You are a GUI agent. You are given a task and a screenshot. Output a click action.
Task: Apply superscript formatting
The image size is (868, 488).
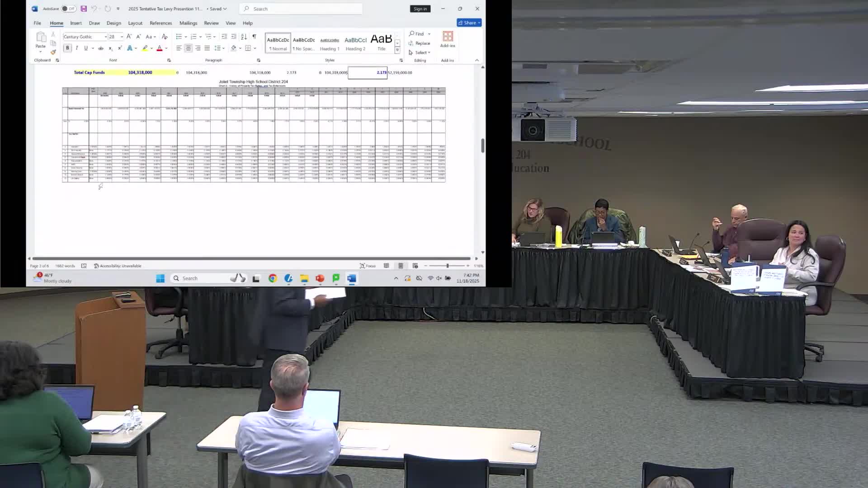click(x=120, y=48)
